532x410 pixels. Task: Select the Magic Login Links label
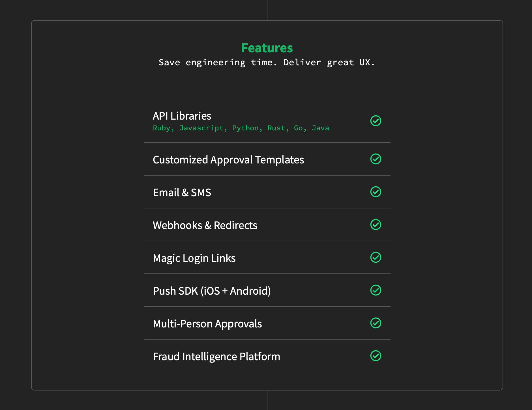pyautogui.click(x=194, y=258)
